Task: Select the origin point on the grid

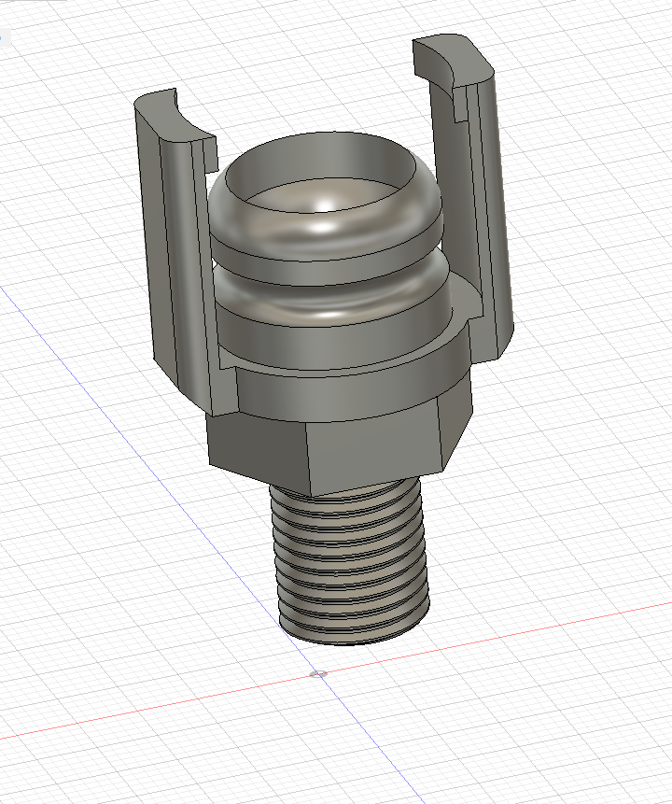Action: [x=318, y=674]
